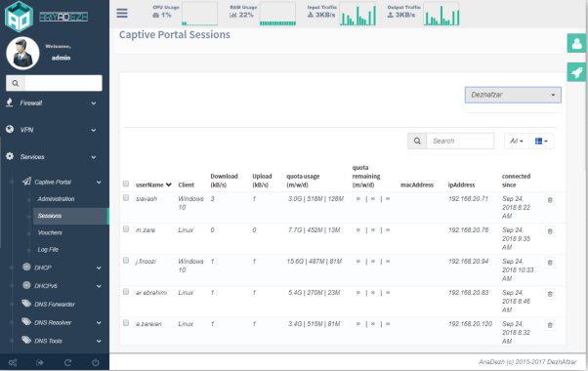Open the green rocket panel button

pos(576,72)
